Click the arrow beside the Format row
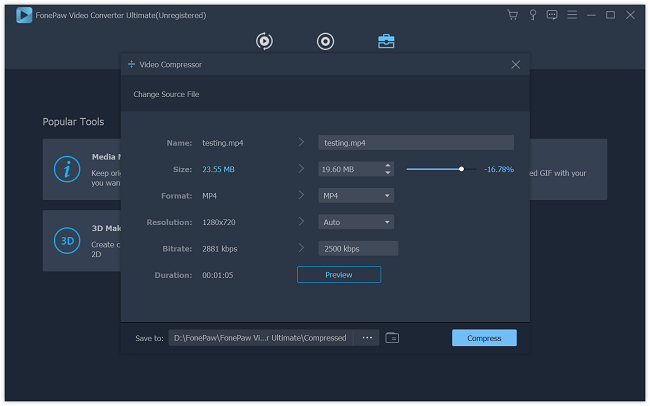Screen dimensions: 650x406 point(301,195)
